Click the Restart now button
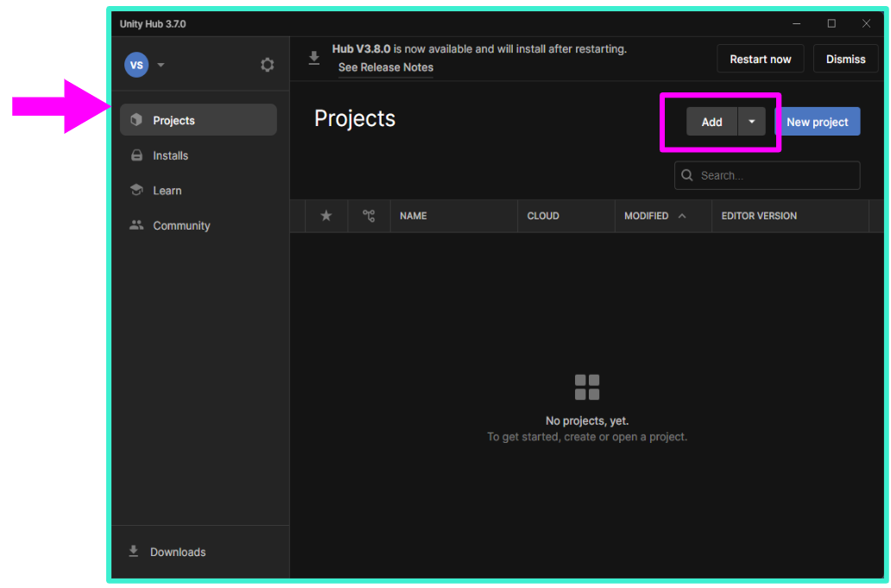Screen dimensions: 891x588 pos(760,59)
